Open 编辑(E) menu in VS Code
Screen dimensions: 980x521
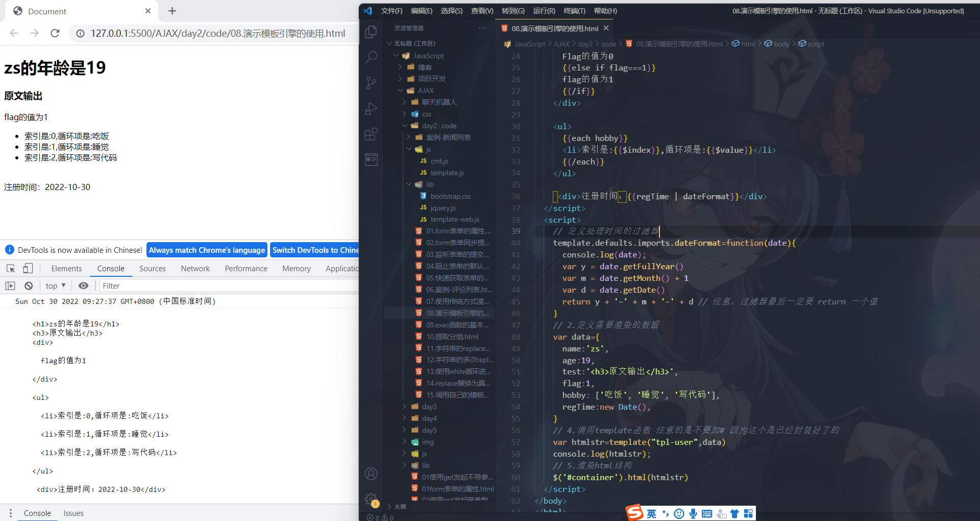click(422, 11)
